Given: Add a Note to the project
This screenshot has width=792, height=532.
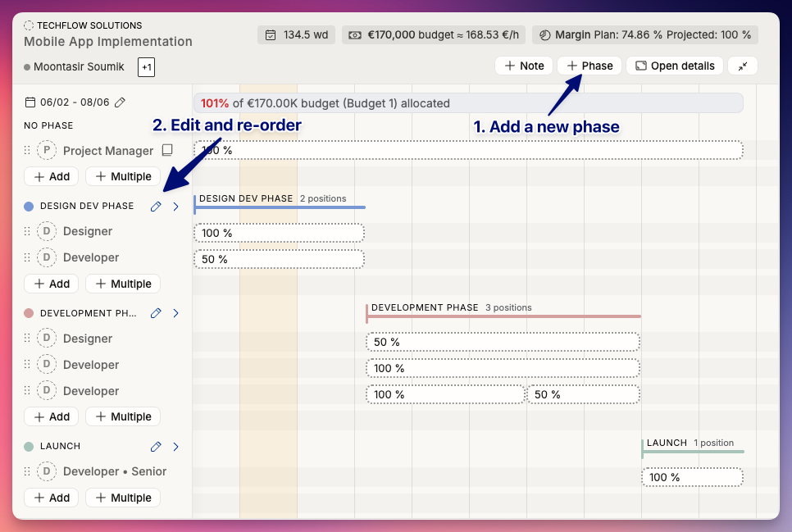Looking at the screenshot, I should (x=524, y=66).
